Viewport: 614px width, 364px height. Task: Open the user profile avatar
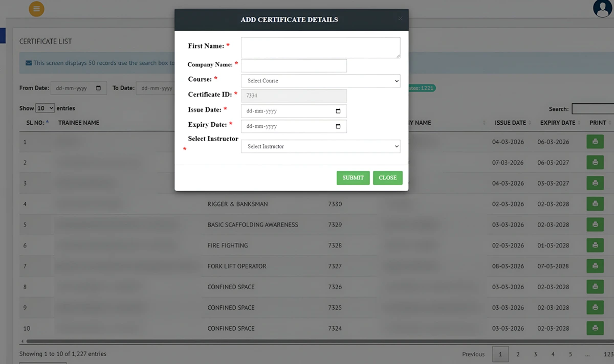click(x=603, y=8)
